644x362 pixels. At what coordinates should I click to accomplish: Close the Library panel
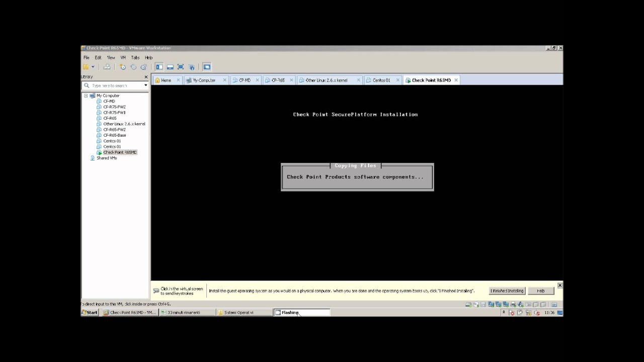[x=146, y=77]
